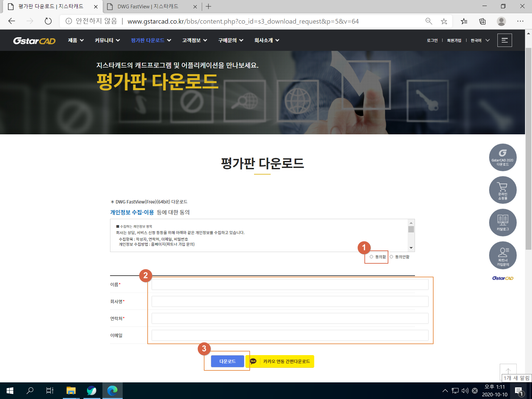Click the blue 다운로드 download button
This screenshot has height=399, width=532.
(x=227, y=361)
